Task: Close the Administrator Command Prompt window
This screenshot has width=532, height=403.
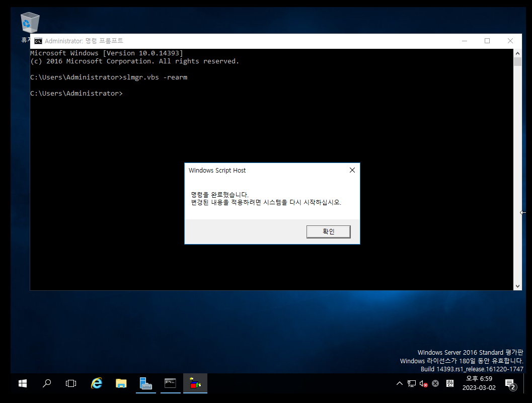Action: [x=510, y=41]
